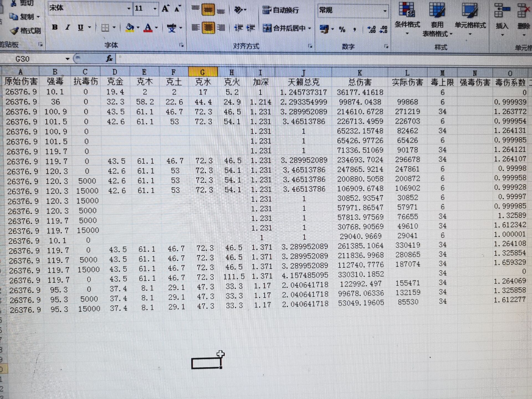Click the Decrease Decimal icon
The height and width of the screenshot is (399, 532).
(383, 29)
